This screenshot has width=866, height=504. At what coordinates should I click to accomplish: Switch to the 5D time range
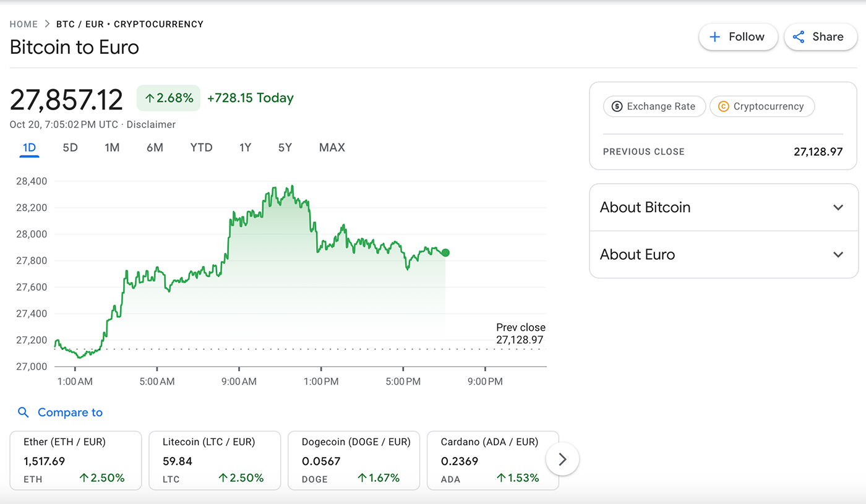[70, 148]
